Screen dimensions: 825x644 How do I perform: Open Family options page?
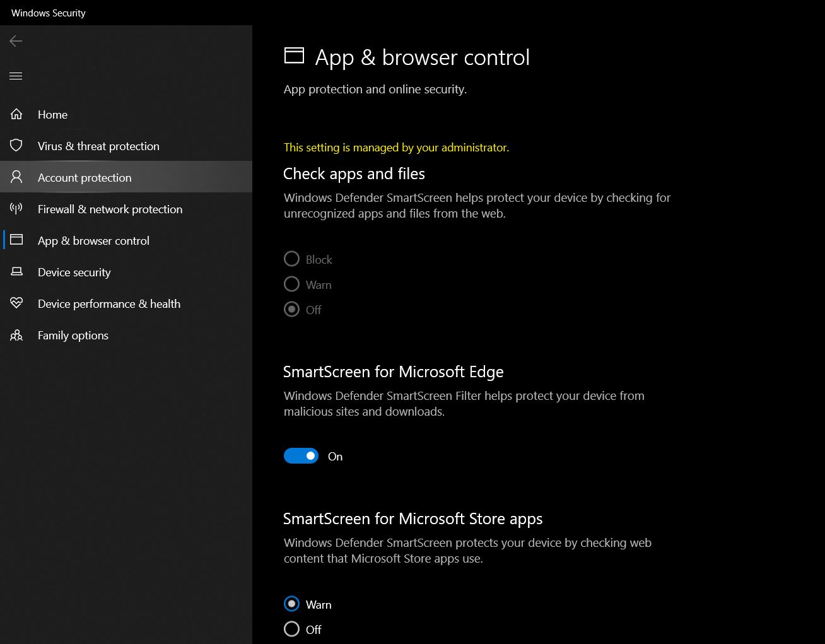click(x=126, y=335)
